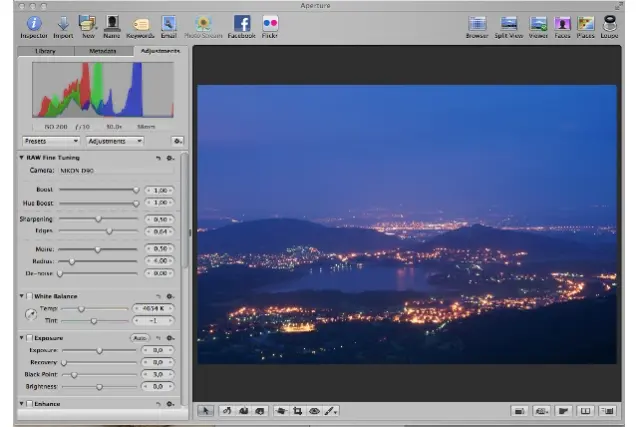The height and width of the screenshot is (427, 640).
Task: Switch to the Library tab
Action: tap(45, 50)
